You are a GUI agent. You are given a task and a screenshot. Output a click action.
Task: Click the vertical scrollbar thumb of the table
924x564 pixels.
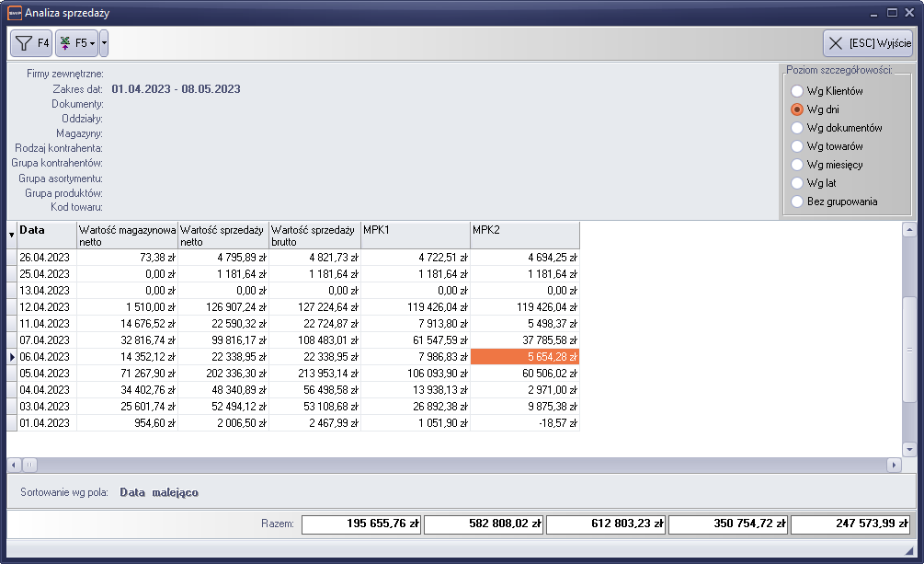pos(909,350)
